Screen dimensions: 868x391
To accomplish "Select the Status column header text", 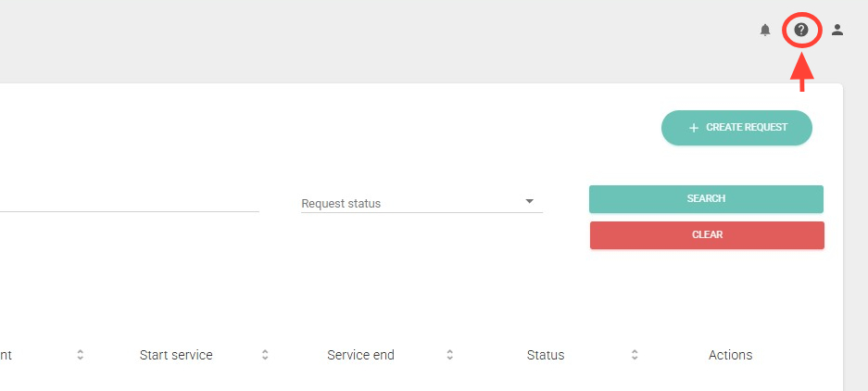I will 546,355.
